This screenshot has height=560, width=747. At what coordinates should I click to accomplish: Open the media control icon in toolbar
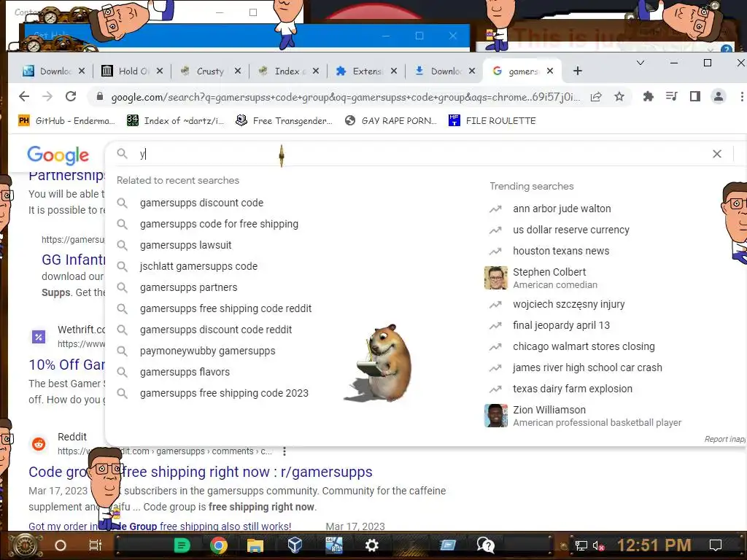coord(672,97)
